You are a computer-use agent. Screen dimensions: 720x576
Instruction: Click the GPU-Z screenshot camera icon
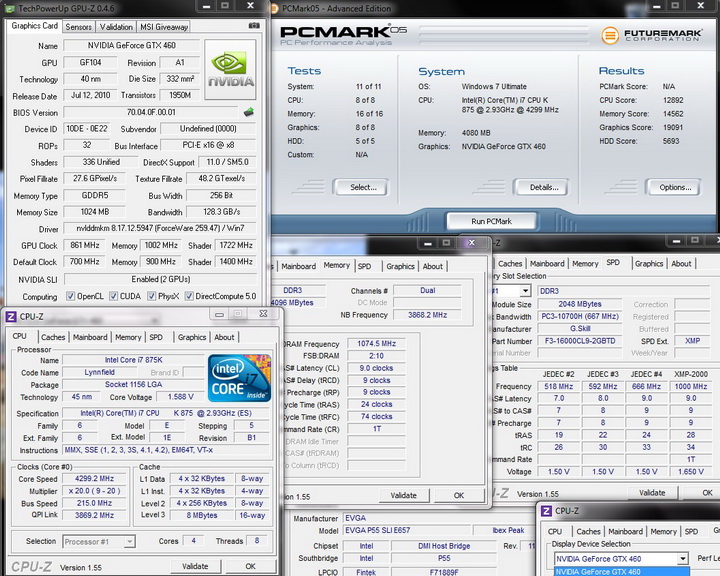click(254, 26)
